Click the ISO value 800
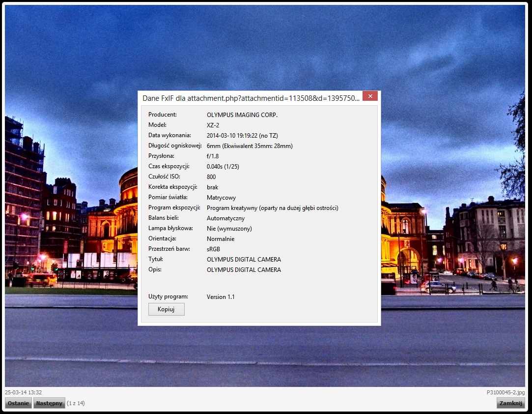The height and width of the screenshot is (414, 532). pyautogui.click(x=211, y=177)
